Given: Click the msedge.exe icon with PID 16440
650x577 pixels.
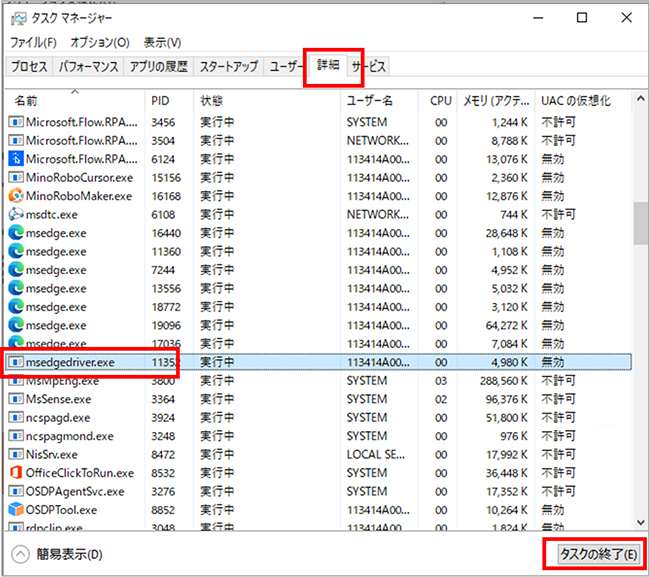Looking at the screenshot, I should coord(16,232).
